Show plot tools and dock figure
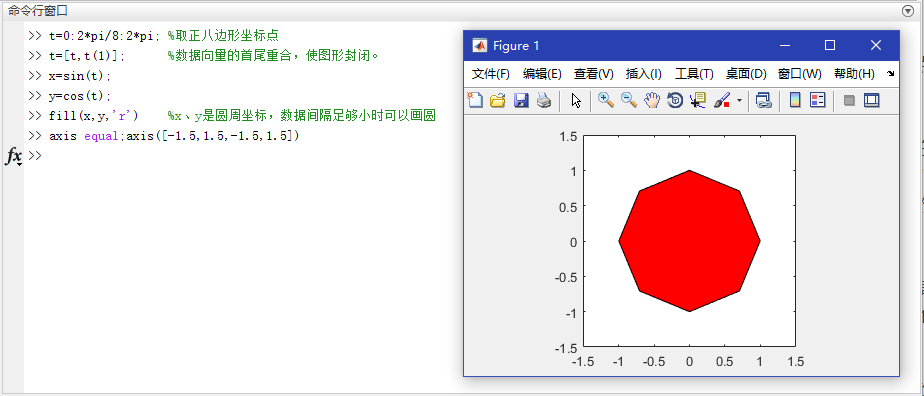The width and height of the screenshot is (924, 396). [872, 100]
